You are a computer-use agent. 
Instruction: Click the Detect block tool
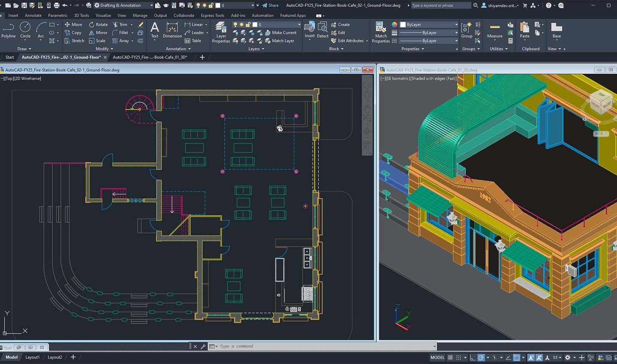click(x=323, y=30)
